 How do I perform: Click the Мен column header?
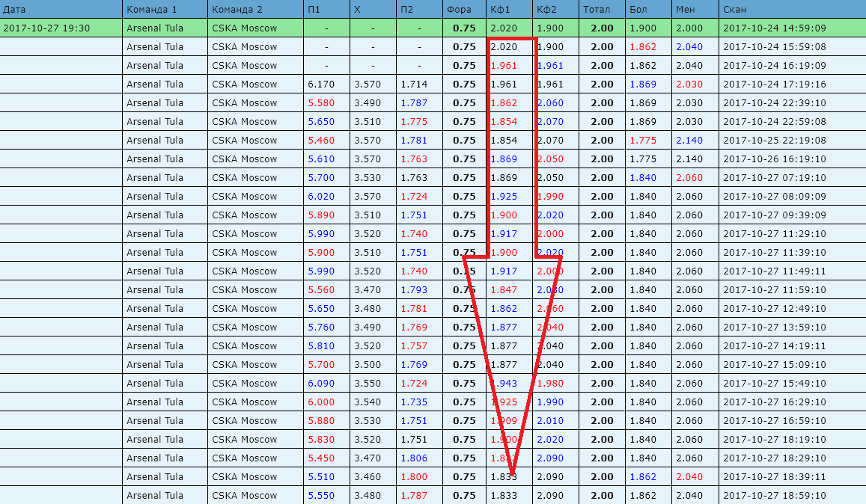coord(685,10)
